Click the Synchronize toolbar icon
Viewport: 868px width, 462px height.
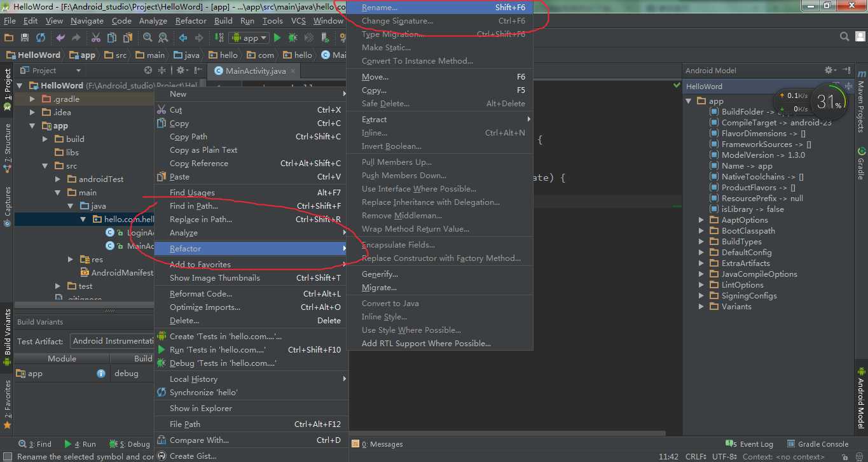point(41,38)
